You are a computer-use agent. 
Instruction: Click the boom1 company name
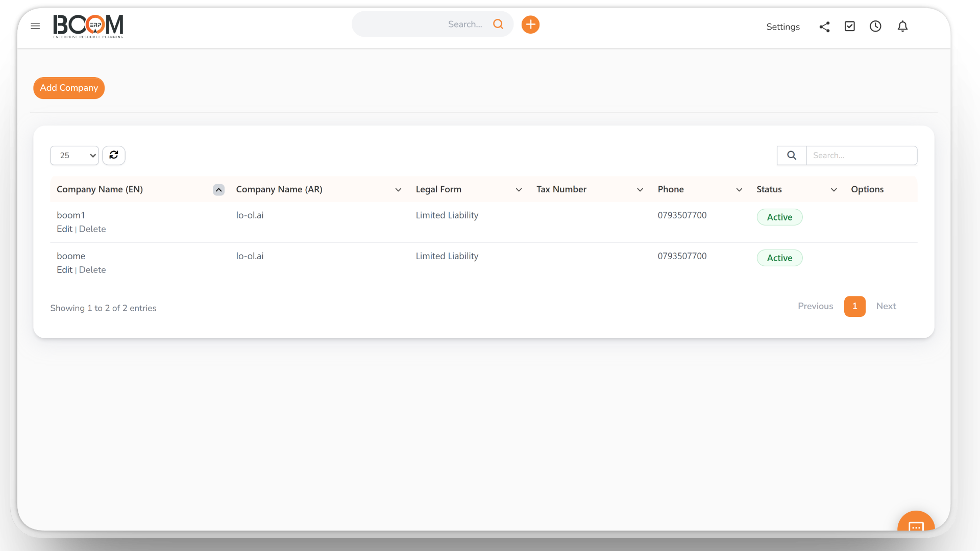point(71,215)
